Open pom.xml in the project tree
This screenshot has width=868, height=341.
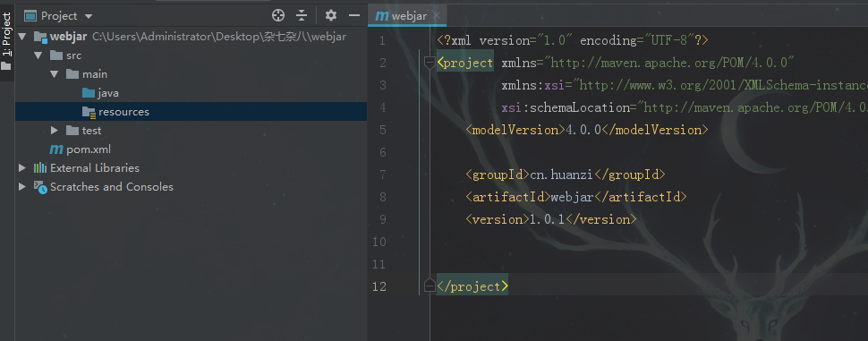click(x=89, y=149)
